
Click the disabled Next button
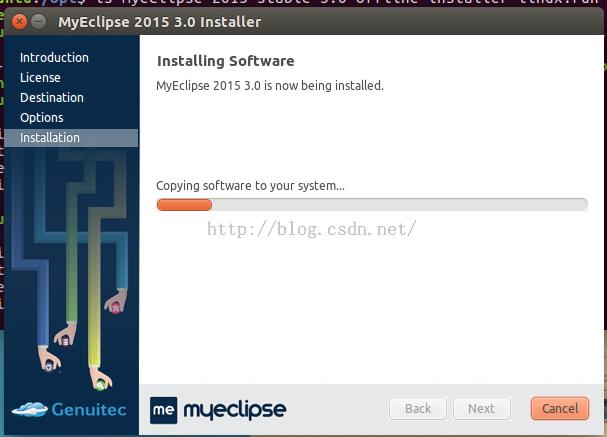(482, 408)
